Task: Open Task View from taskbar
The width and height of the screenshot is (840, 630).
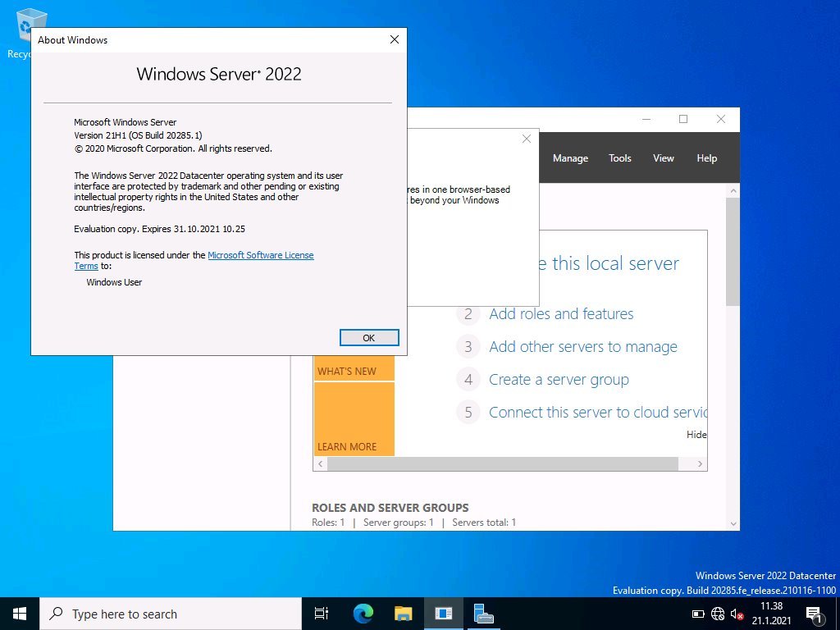Action: 322,614
